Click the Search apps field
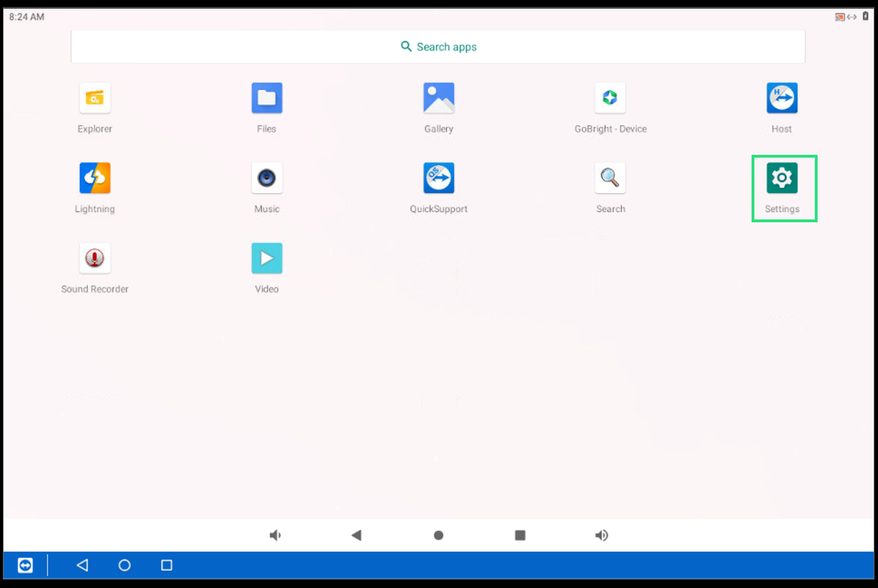The width and height of the screenshot is (878, 588). 438,47
